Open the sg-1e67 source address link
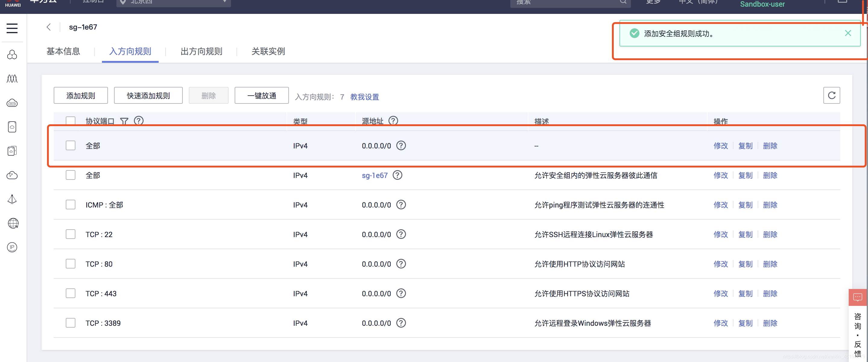 tap(375, 175)
